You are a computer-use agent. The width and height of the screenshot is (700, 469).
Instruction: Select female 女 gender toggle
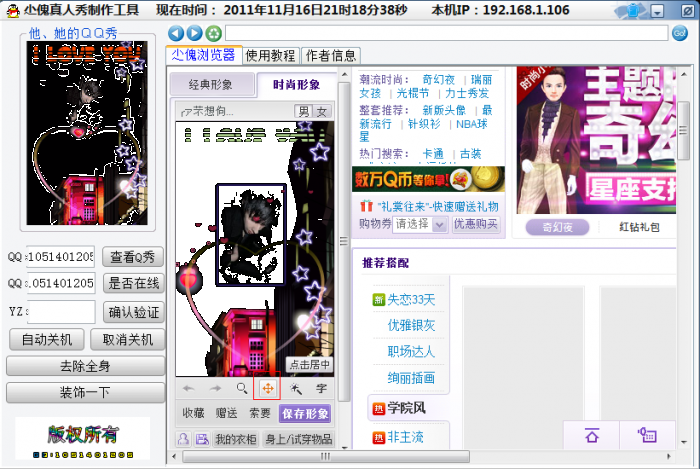click(x=322, y=111)
